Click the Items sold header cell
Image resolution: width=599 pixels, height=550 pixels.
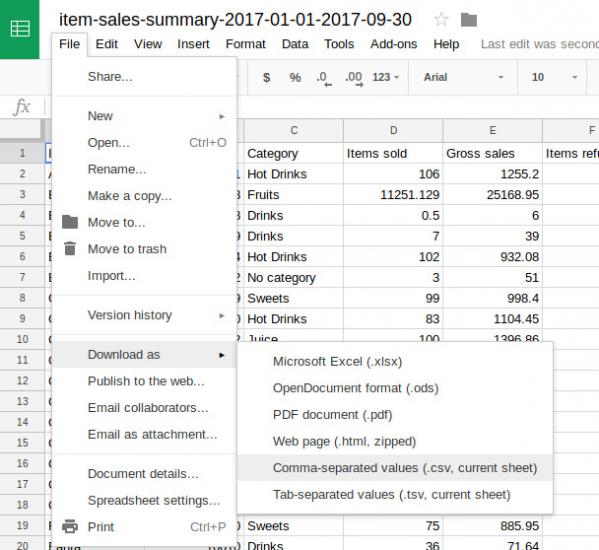393,154
